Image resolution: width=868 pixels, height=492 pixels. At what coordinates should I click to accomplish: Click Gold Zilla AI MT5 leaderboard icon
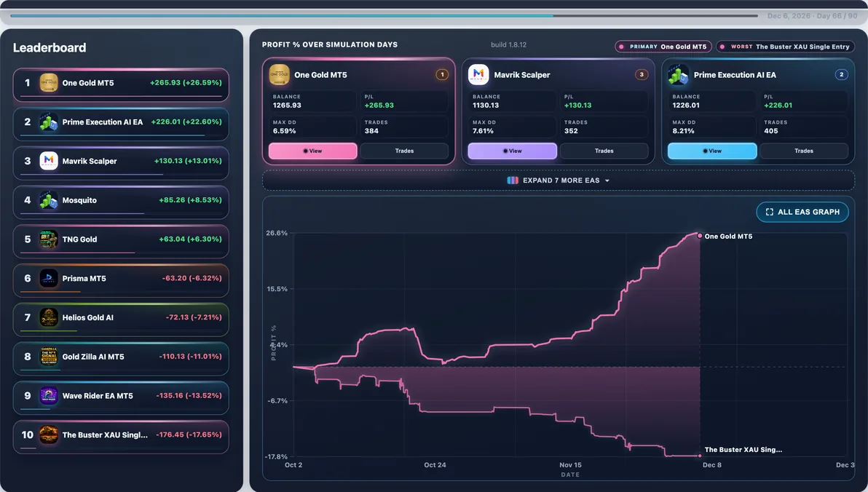(x=49, y=357)
